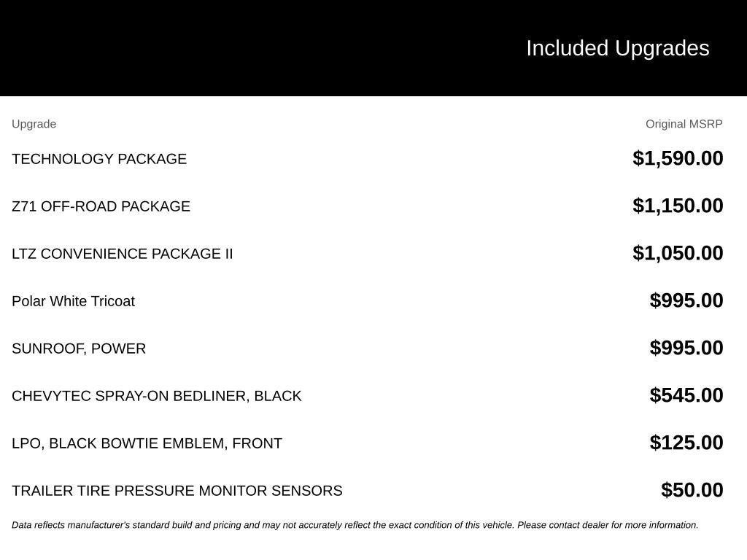Click the $125.00 price value
This screenshot has height=560, width=747.
686,443
